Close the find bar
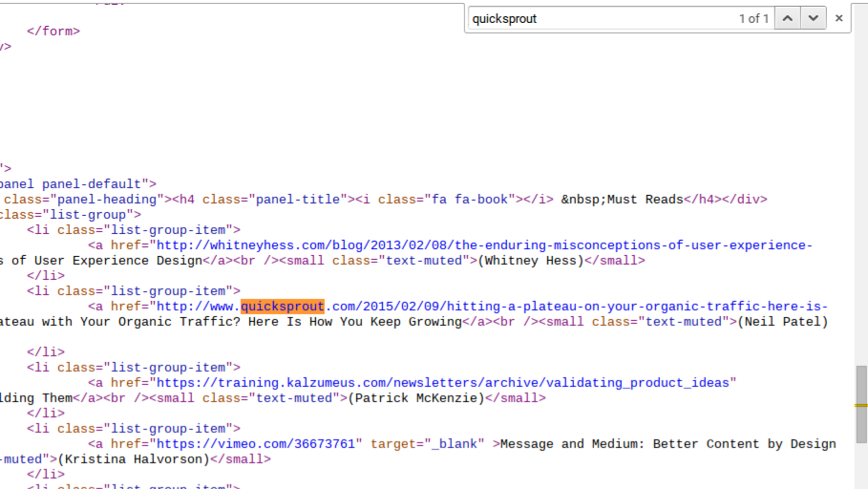Viewport: 868px width, 489px height. (x=838, y=18)
